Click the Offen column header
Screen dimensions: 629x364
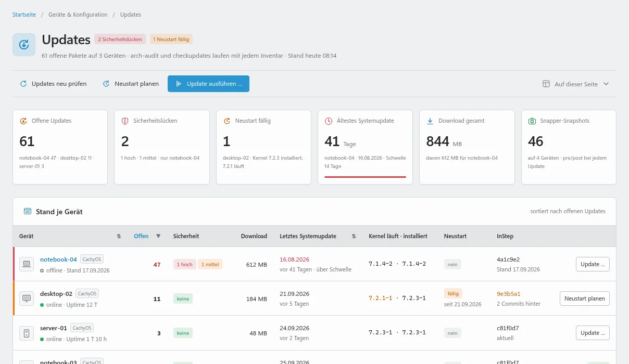tap(141, 236)
